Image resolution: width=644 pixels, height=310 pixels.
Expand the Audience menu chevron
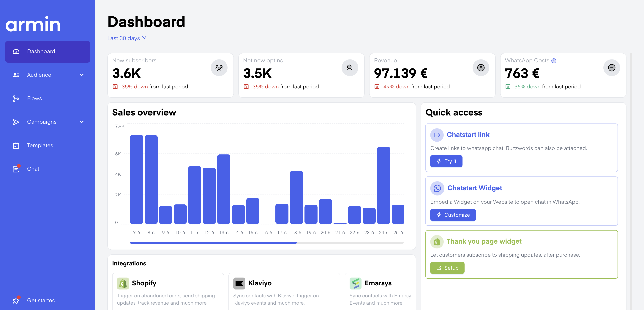pyautogui.click(x=82, y=75)
